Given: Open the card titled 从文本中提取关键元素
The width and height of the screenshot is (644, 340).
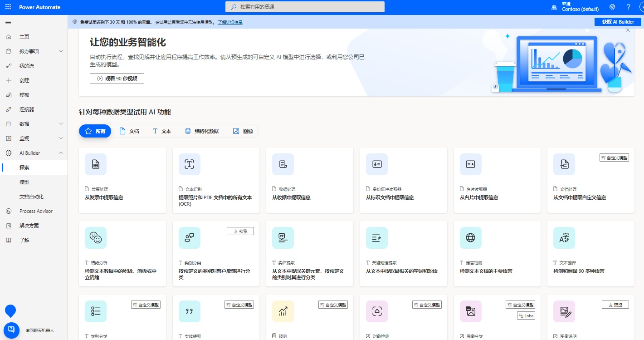Looking at the screenshot, I should point(310,254).
